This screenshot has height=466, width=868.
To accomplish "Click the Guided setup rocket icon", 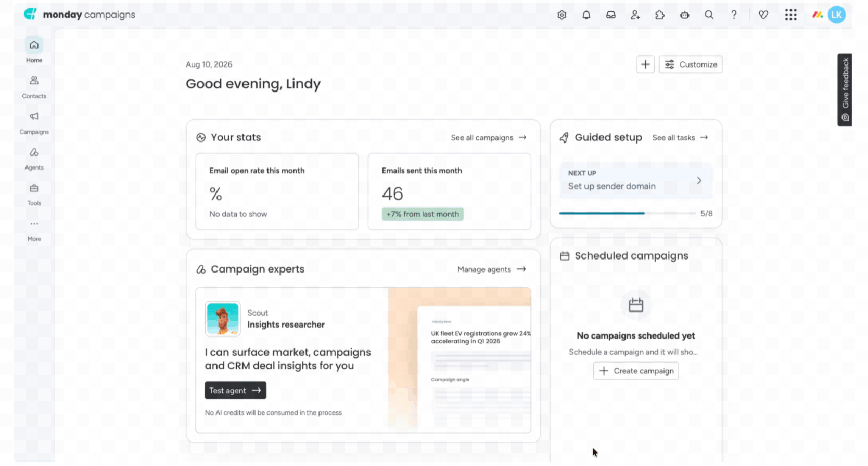I will 564,138.
